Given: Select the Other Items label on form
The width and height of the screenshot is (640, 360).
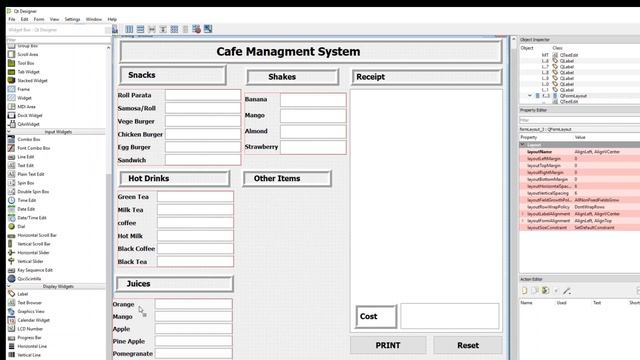Looking at the screenshot, I should click(x=287, y=179).
